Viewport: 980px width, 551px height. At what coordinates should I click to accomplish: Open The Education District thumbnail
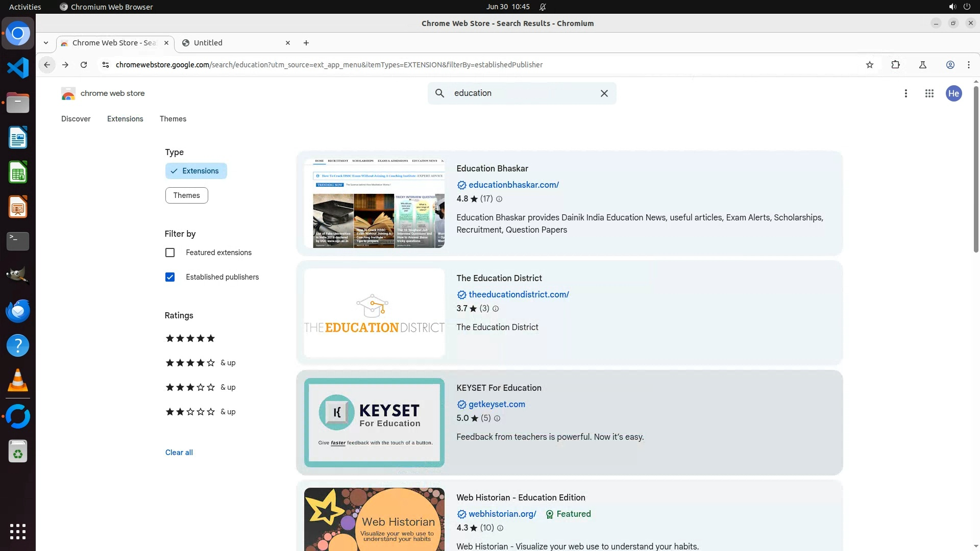click(374, 313)
